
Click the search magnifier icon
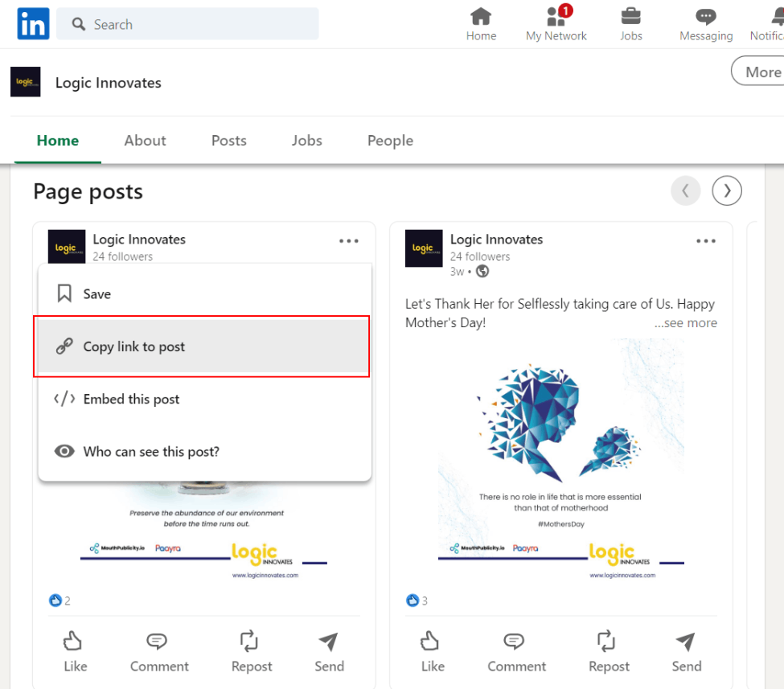[79, 24]
